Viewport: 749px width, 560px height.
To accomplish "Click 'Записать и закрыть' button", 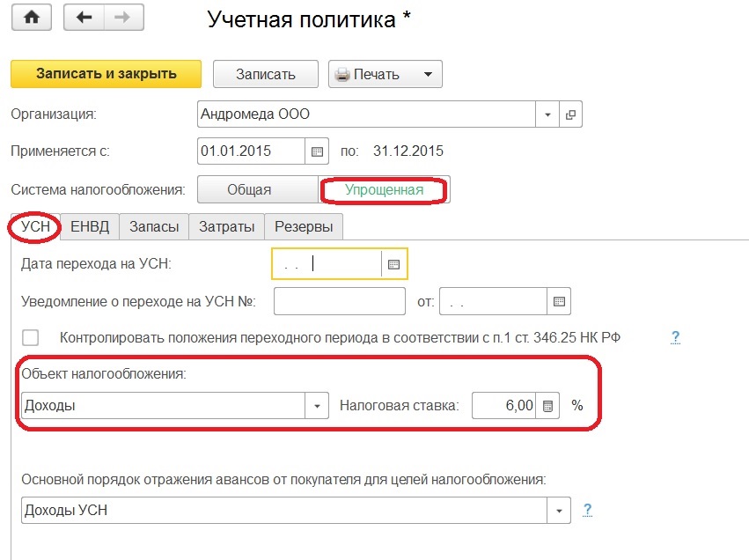I will pos(106,74).
